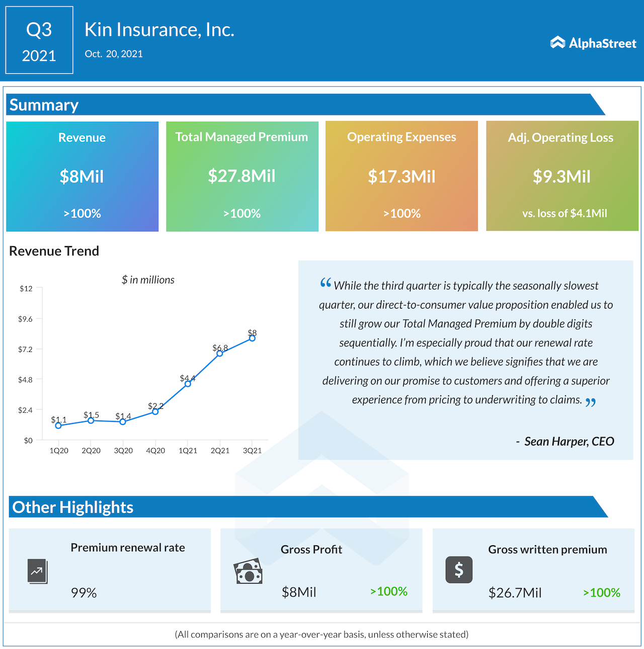Click the $26.7Mil gross written premium value
The height and width of the screenshot is (649, 644).
(515, 593)
